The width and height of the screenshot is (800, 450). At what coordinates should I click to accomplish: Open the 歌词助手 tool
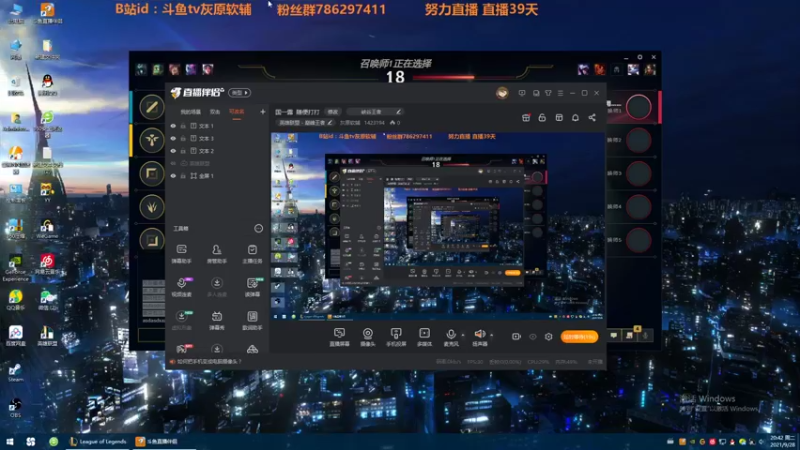point(252,320)
